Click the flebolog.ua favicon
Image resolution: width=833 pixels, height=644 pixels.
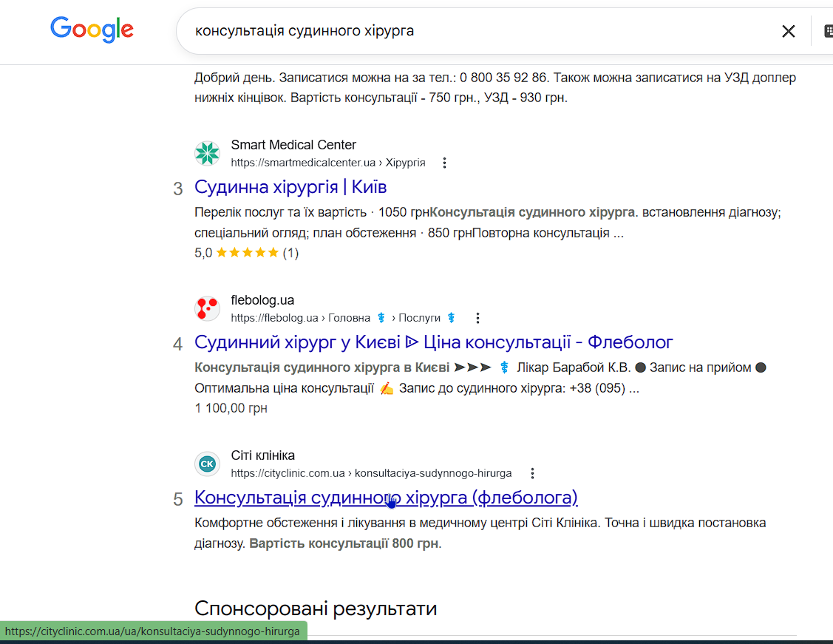coord(207,309)
